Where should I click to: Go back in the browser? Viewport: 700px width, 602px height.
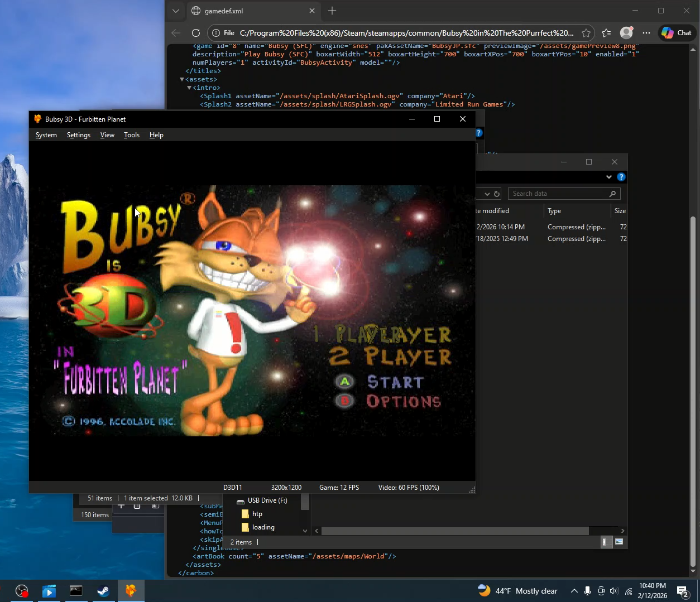176,33
